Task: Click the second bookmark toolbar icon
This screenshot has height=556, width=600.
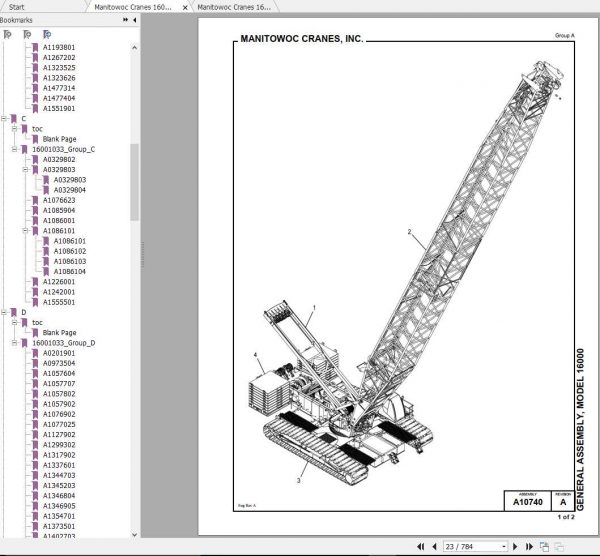Action: [27, 35]
